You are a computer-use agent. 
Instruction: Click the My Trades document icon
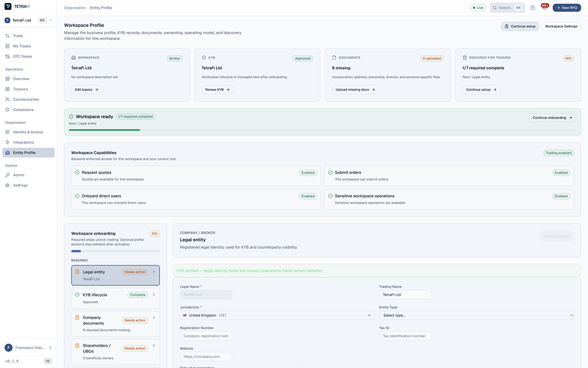[x=7, y=46]
